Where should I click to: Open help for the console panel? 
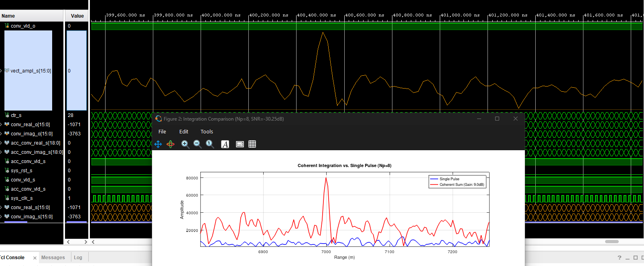[x=620, y=258]
